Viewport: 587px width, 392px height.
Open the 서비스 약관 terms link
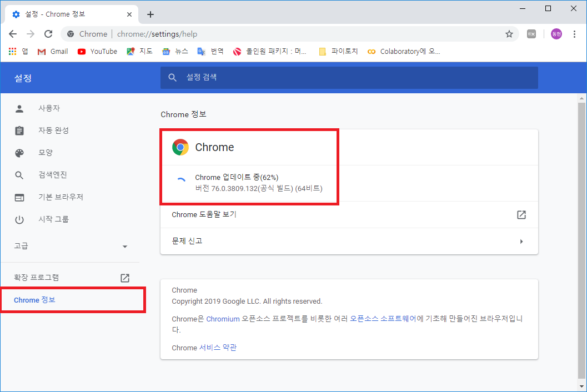coord(218,348)
